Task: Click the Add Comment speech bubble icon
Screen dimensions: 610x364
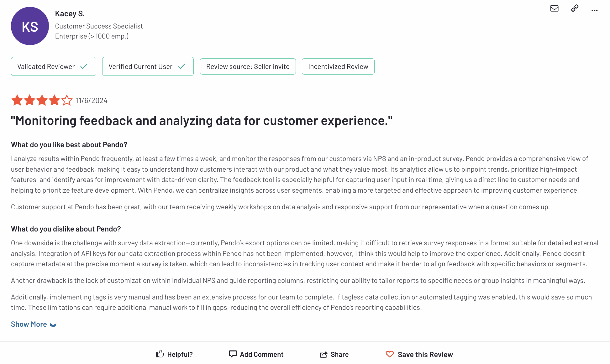Action: click(233, 354)
